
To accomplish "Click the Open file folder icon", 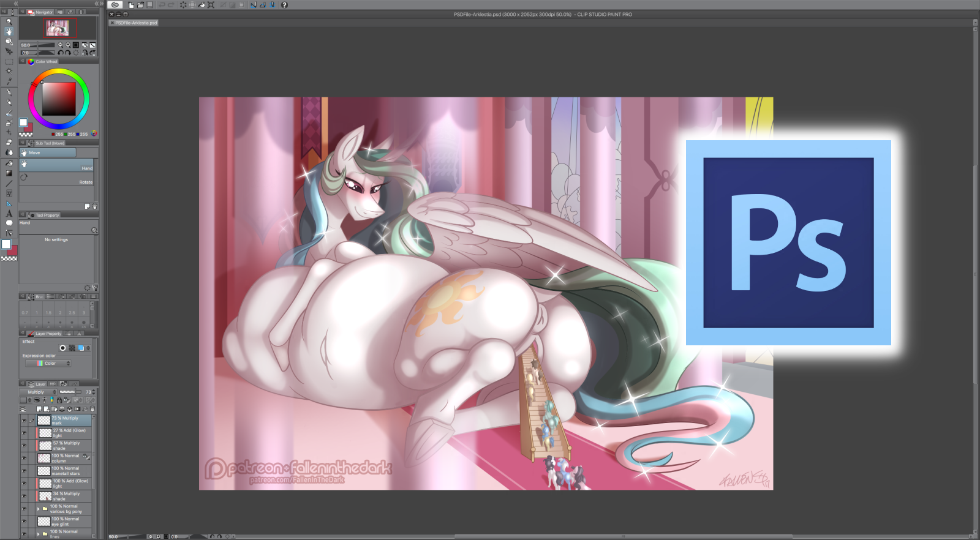I will click(140, 5).
